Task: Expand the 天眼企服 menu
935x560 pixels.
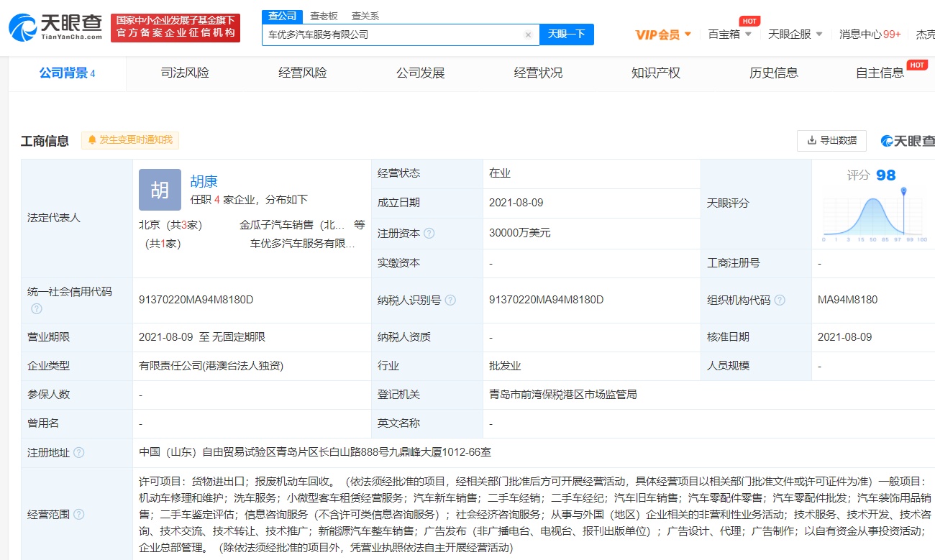Action: 795,34
